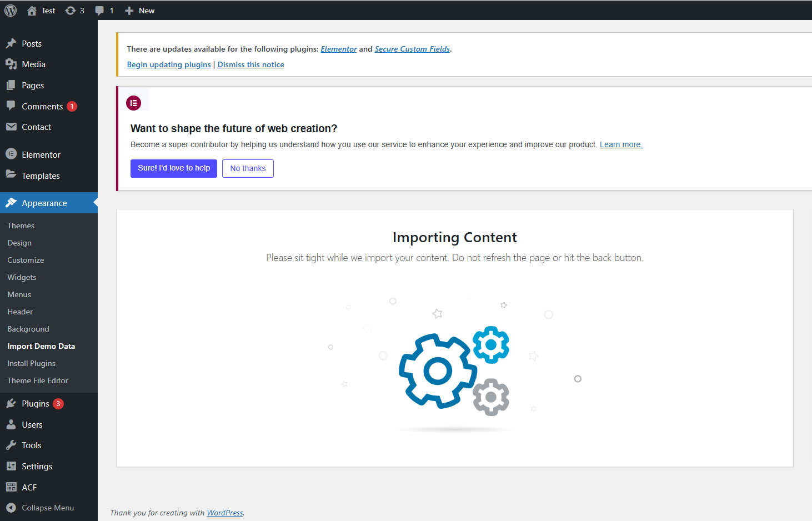Collapse the admin sidebar menu
The width and height of the screenshot is (812, 521).
point(40,508)
